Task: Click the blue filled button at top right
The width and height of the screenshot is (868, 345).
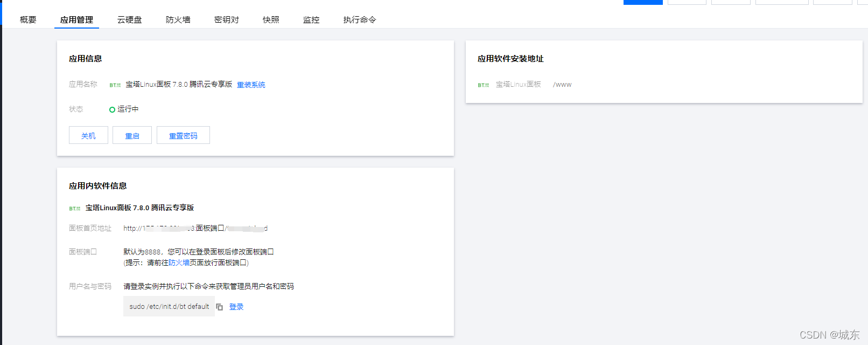Action: pyautogui.click(x=643, y=2)
